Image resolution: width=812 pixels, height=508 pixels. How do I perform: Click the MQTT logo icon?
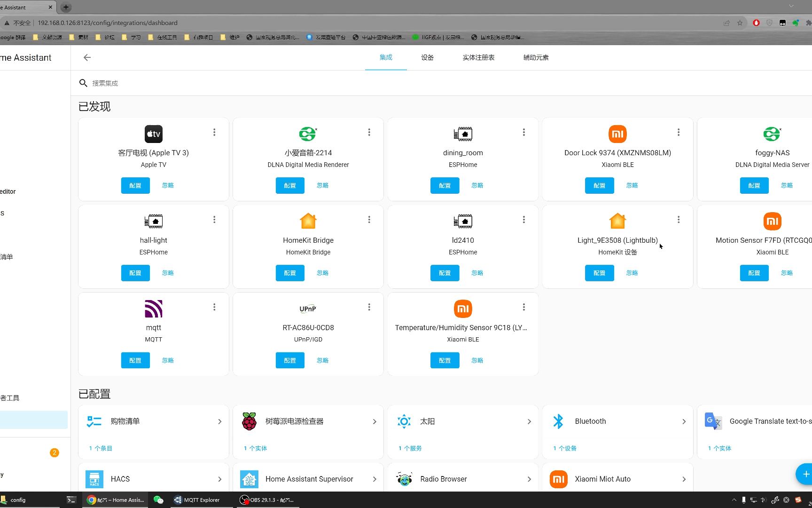pos(154,309)
